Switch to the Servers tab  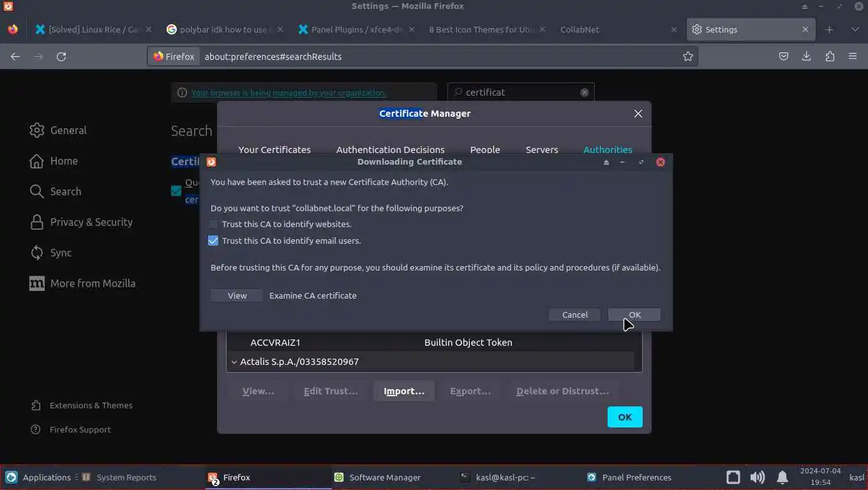coord(542,150)
